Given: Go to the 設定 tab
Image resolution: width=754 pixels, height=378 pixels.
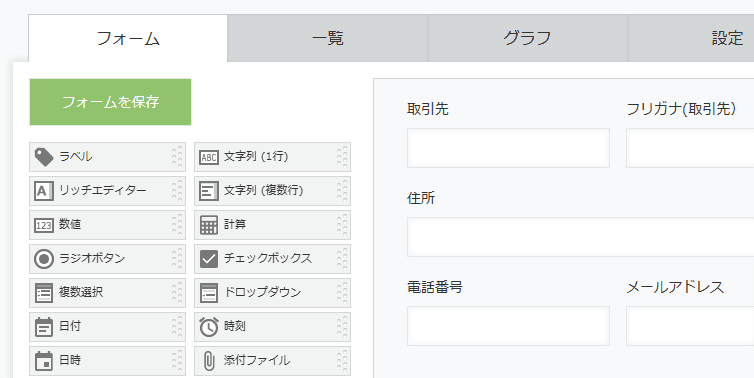Looking at the screenshot, I should (691, 38).
